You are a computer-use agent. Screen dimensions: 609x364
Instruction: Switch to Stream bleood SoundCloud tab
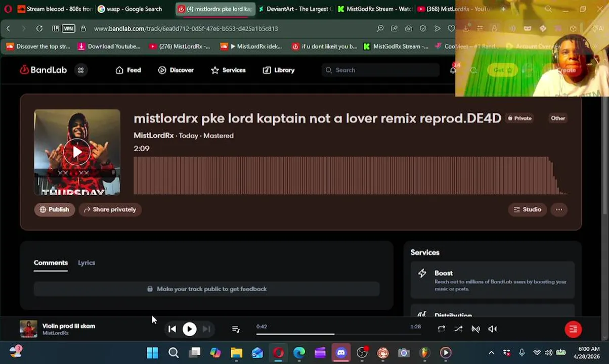click(55, 9)
